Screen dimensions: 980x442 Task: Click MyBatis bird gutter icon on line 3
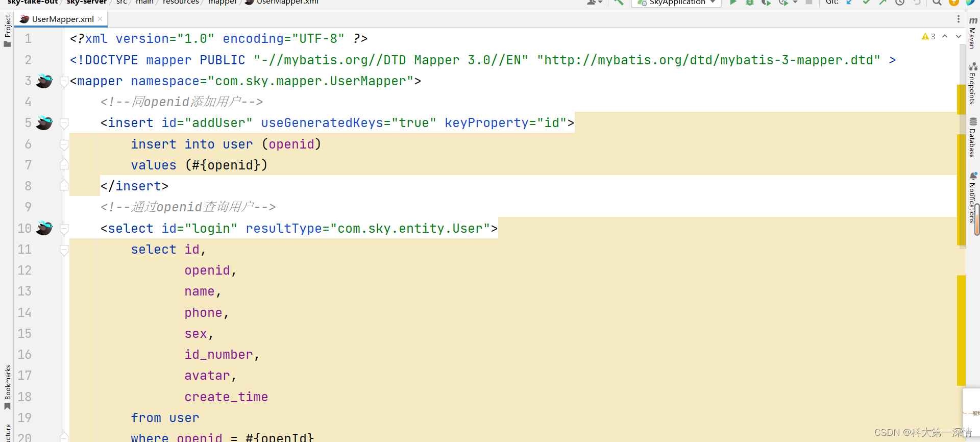click(44, 81)
